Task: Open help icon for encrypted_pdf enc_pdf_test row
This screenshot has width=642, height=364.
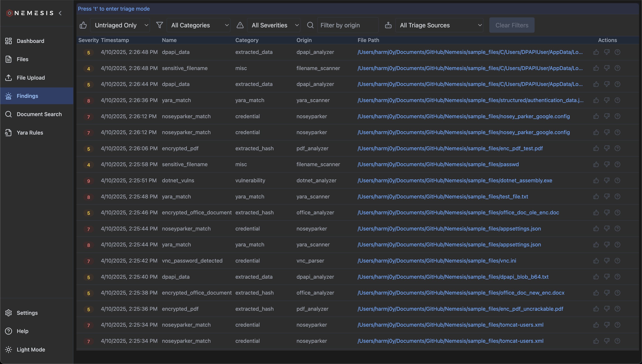Action: (x=617, y=148)
